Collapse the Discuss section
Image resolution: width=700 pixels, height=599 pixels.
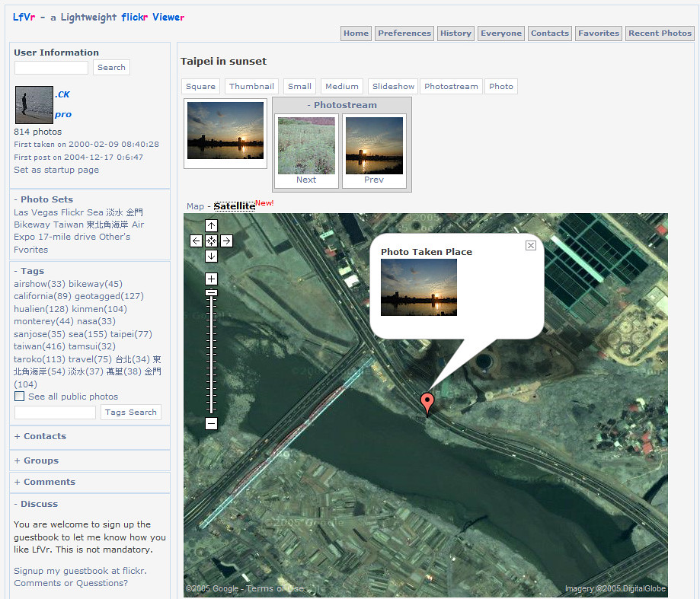[x=36, y=504]
